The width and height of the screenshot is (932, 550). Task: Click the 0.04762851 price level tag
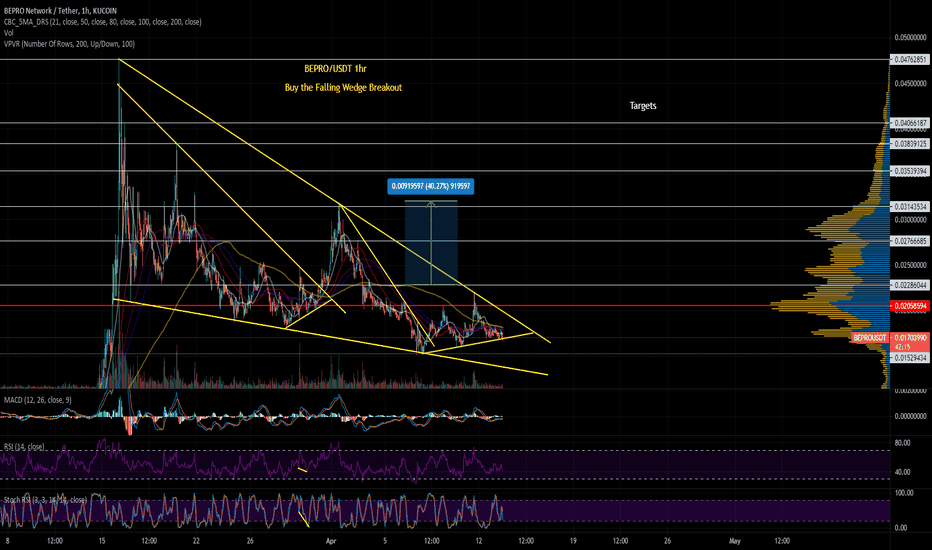click(909, 59)
